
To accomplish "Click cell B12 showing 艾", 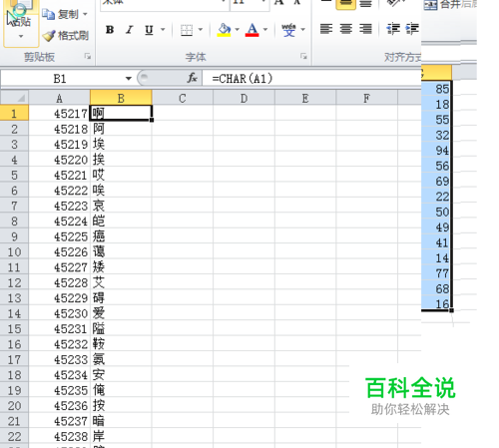I will [x=121, y=282].
